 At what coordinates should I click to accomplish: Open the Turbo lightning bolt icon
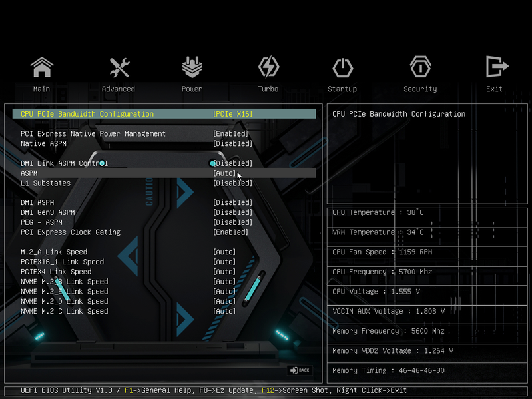point(268,67)
